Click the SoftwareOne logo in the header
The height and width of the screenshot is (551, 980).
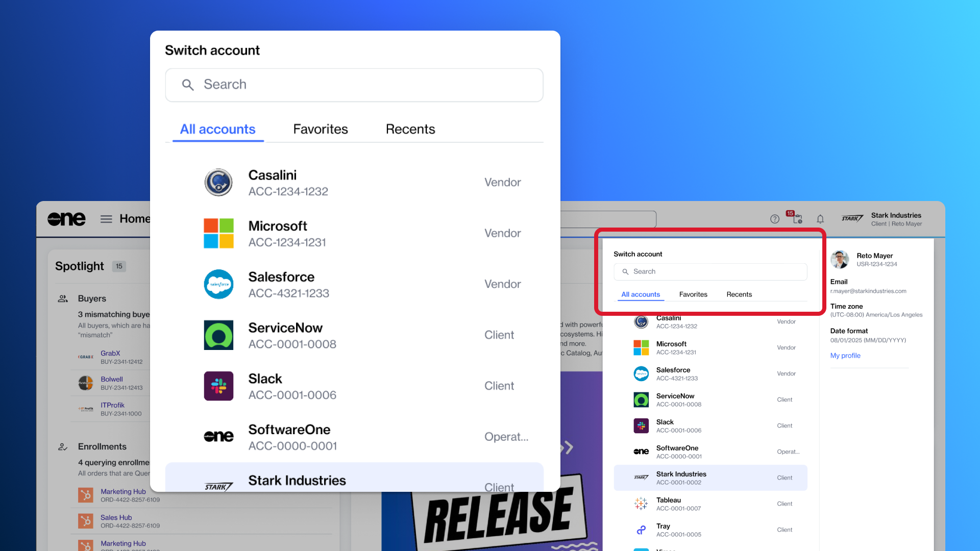(x=66, y=219)
